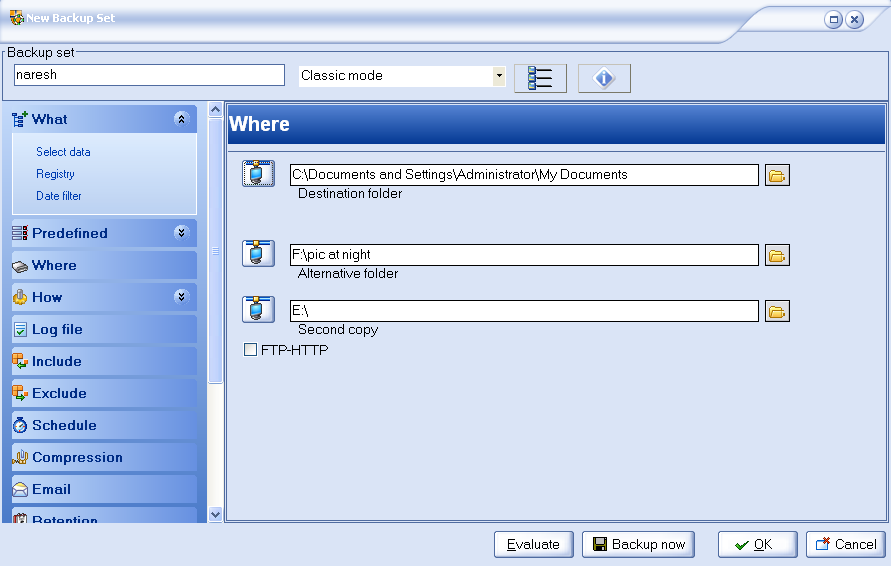891x566 pixels.
Task: Click the Backup now button
Action: tap(638, 544)
